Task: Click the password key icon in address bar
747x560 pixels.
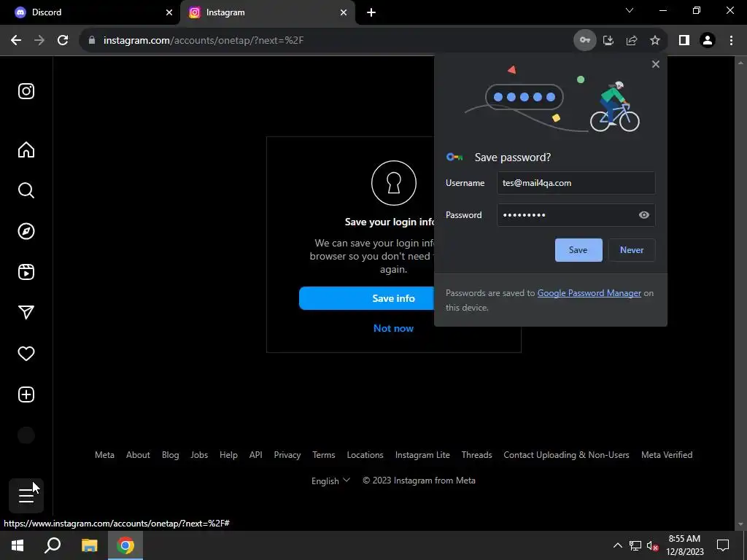Action: pos(584,40)
